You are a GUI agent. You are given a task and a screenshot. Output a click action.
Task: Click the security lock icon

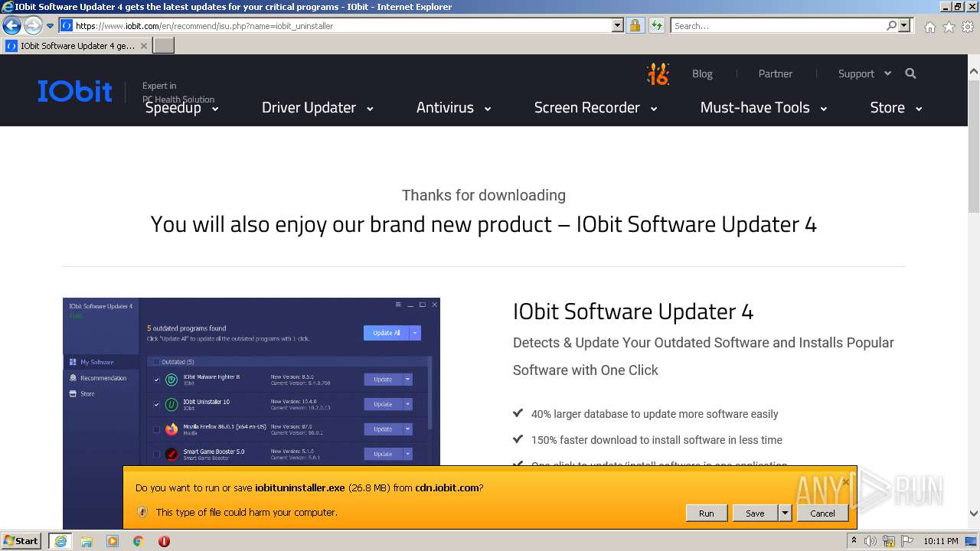coord(635,25)
